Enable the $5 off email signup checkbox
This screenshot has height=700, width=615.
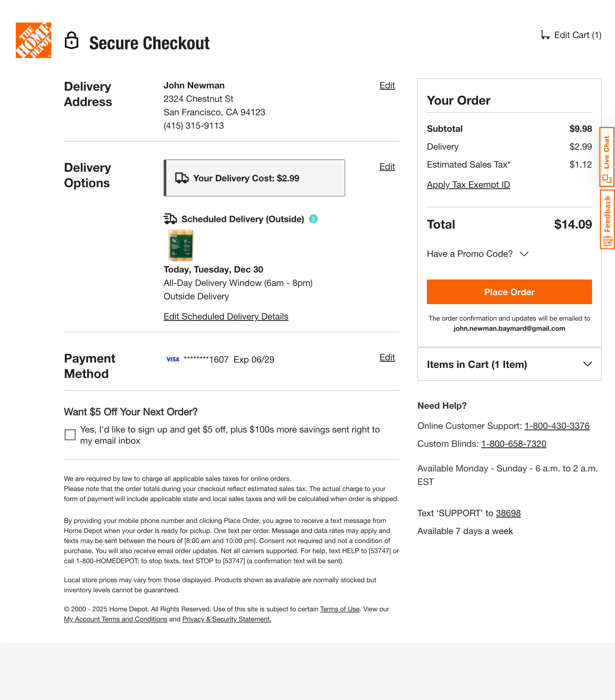click(70, 434)
